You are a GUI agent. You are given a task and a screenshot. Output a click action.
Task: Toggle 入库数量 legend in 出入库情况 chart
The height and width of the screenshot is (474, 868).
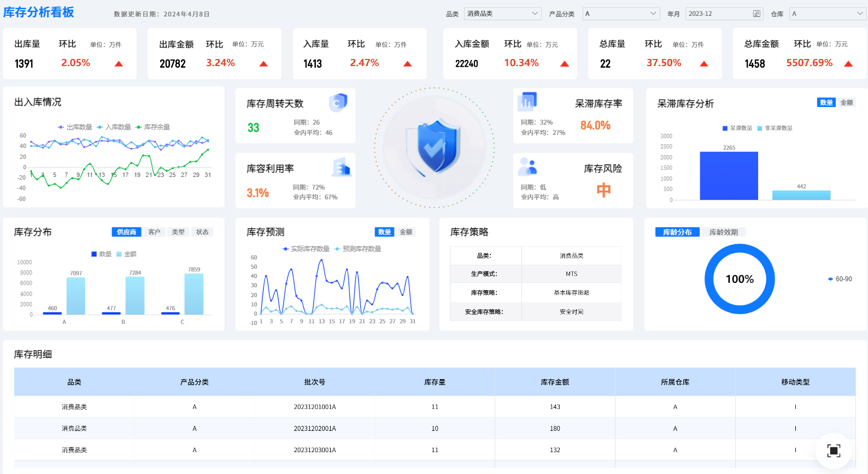(x=114, y=127)
